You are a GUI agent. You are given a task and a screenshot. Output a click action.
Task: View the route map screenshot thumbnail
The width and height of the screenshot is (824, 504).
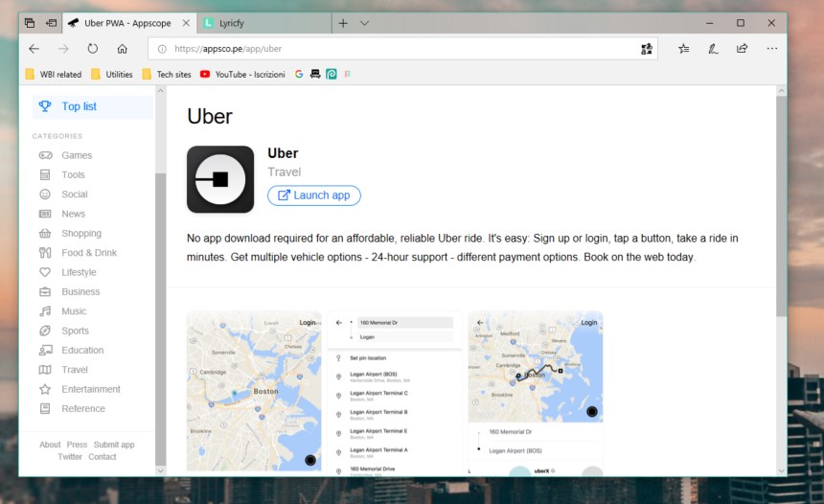[536, 393]
